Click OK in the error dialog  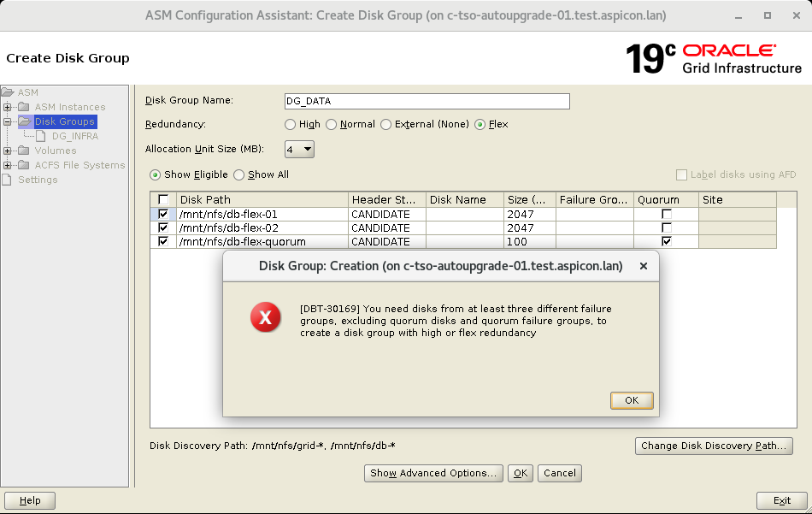pos(632,400)
